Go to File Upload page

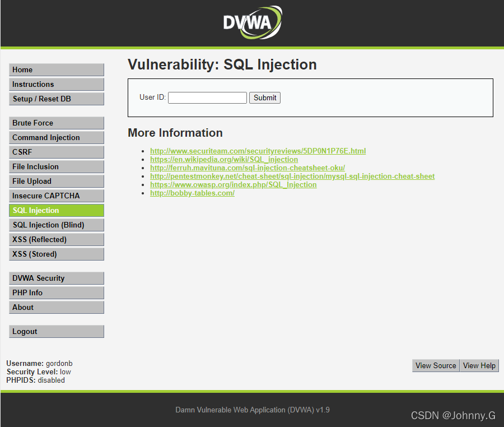pyautogui.click(x=57, y=182)
